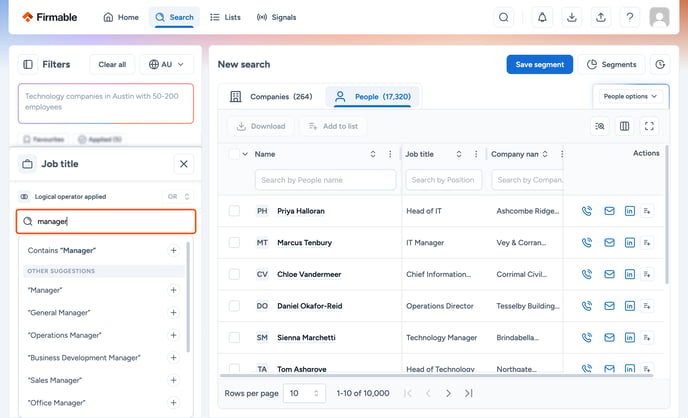This screenshot has width=688, height=418.
Task: Sort by Company name column arrows
Action: pyautogui.click(x=545, y=154)
